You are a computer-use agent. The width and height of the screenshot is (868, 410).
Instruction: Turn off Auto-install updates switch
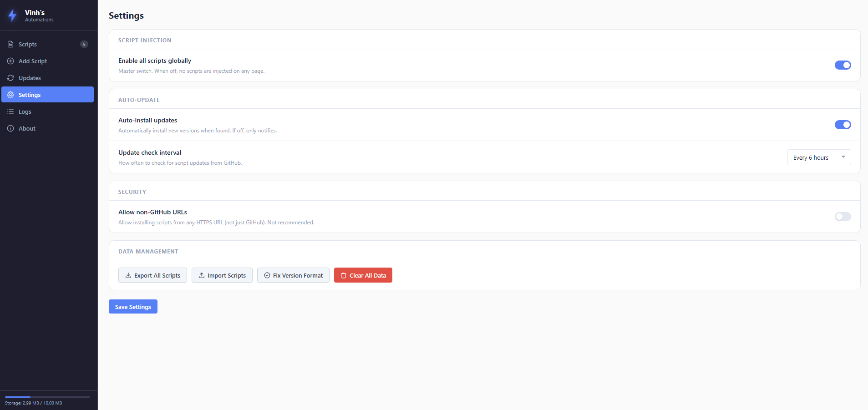click(843, 125)
